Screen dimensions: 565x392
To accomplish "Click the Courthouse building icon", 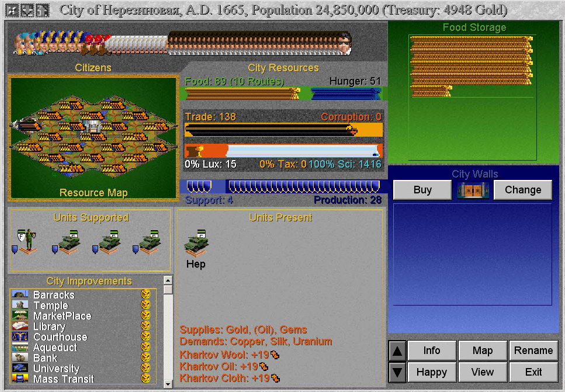I will pos(20,337).
